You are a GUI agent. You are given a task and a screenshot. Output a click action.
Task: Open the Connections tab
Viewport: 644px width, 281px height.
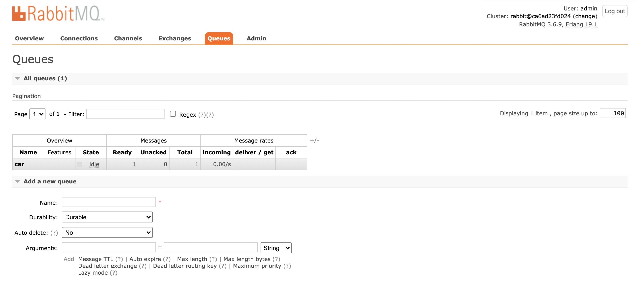tap(79, 38)
